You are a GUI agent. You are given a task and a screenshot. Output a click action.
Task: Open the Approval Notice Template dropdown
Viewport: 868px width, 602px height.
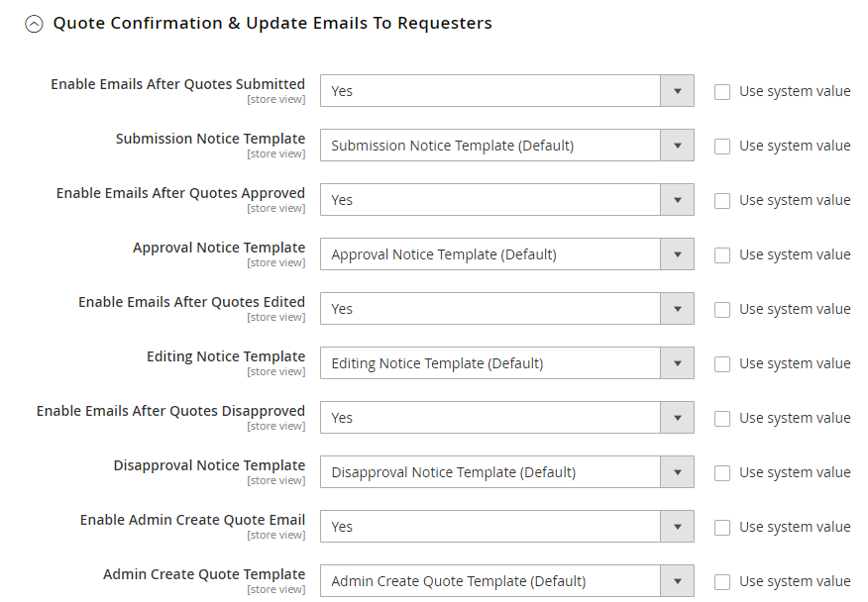tap(506, 254)
